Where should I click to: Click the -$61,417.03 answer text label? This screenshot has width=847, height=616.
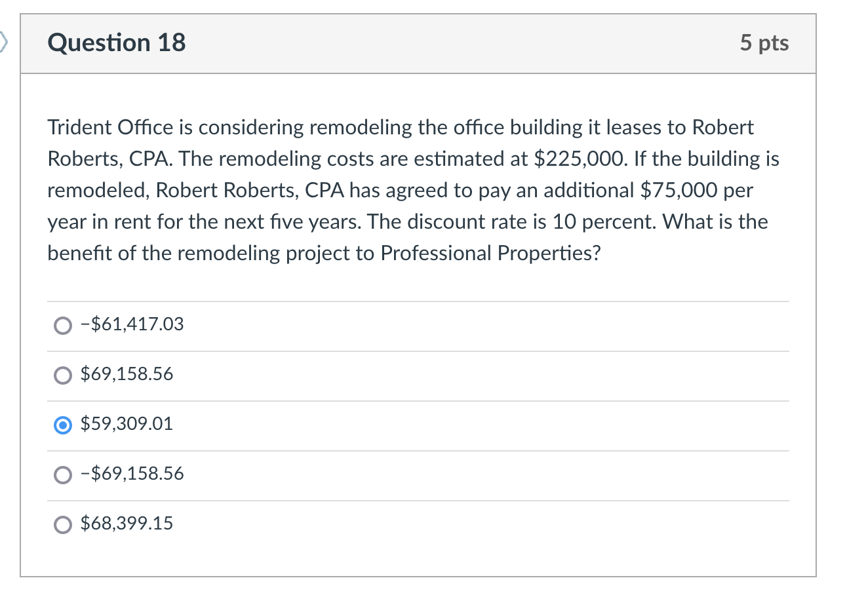(x=132, y=324)
